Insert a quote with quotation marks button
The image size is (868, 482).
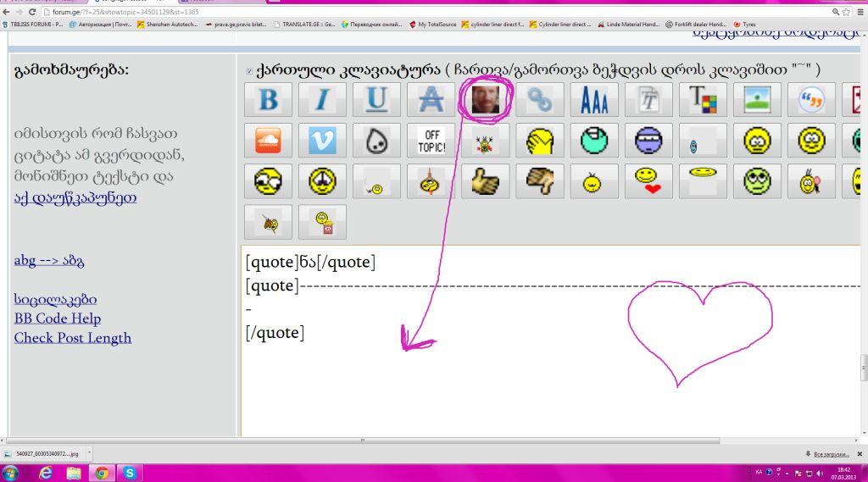[811, 100]
